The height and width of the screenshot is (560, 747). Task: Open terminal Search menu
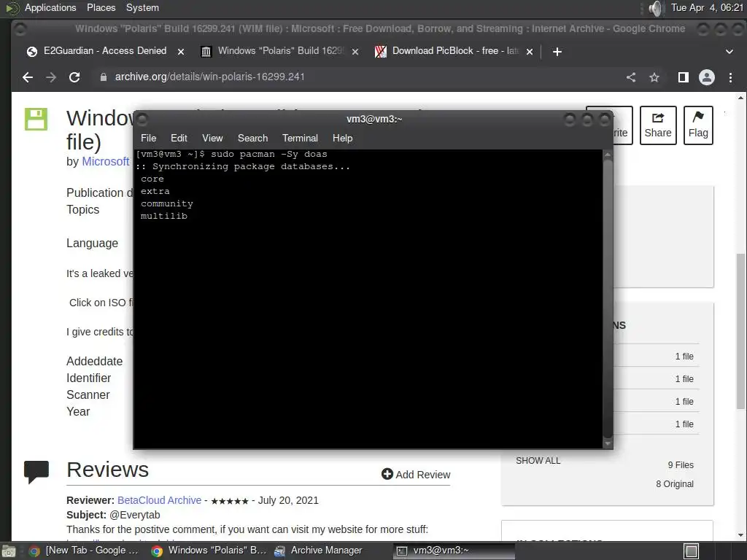click(x=252, y=138)
